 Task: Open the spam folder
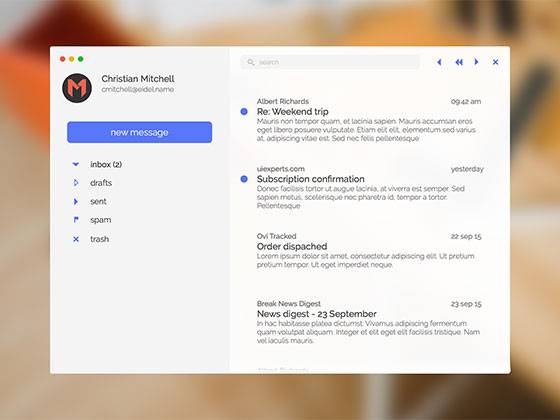101,220
